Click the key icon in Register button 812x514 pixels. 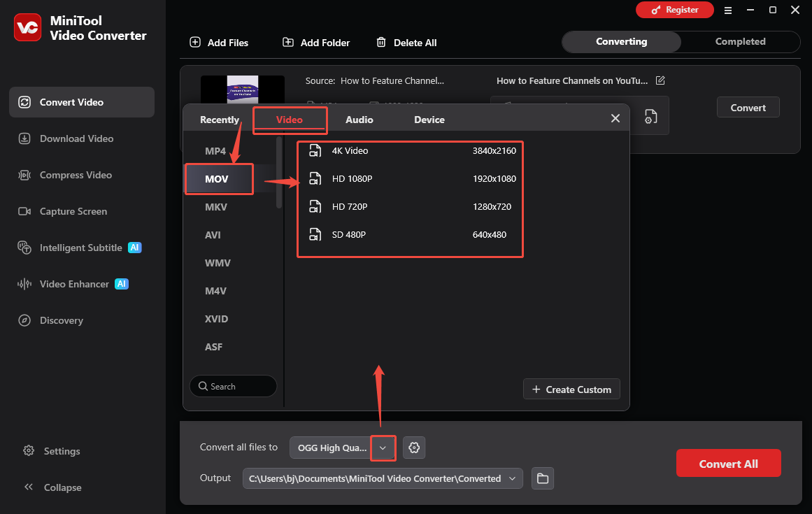(655, 10)
